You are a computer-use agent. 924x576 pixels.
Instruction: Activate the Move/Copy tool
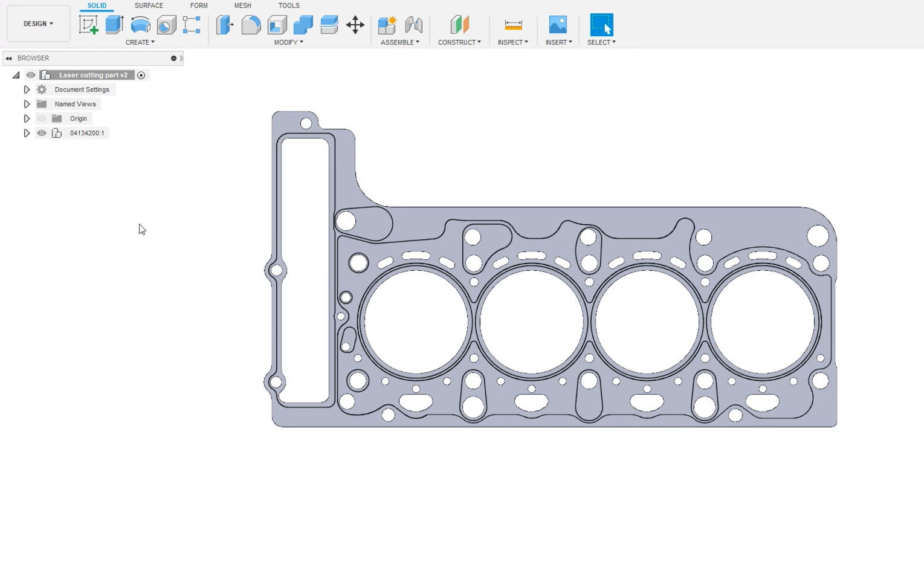355,25
